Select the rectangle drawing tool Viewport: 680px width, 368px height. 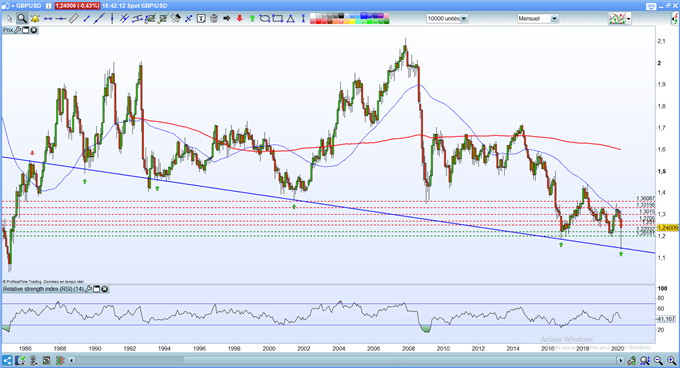pyautogui.click(x=278, y=19)
